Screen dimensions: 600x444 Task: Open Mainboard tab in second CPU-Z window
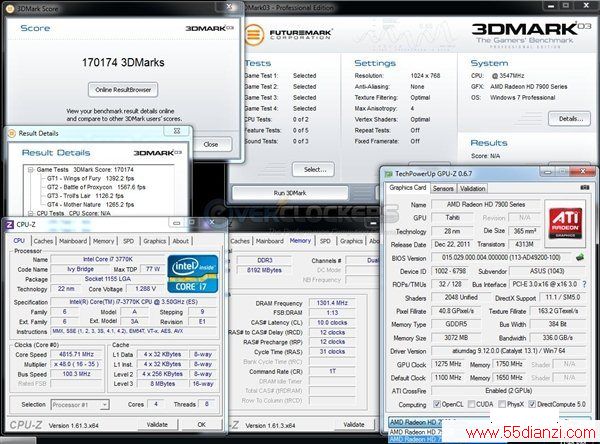[x=269, y=241]
